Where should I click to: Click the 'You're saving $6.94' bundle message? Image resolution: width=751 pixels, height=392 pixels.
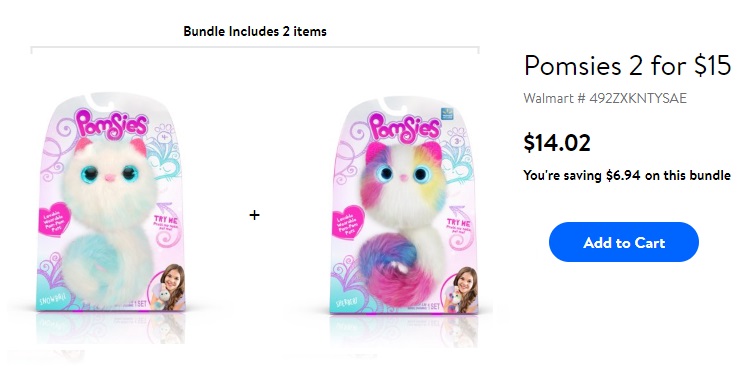click(x=627, y=175)
